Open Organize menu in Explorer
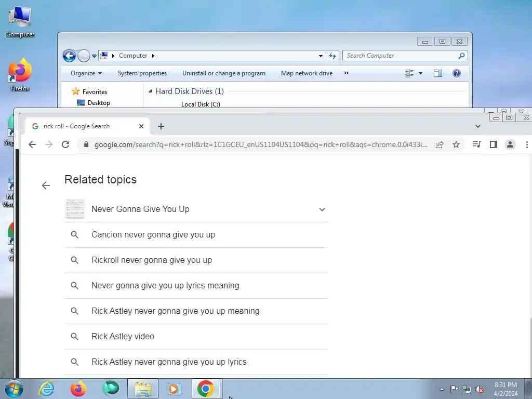Image resolution: width=532 pixels, height=399 pixels. pyautogui.click(x=86, y=73)
